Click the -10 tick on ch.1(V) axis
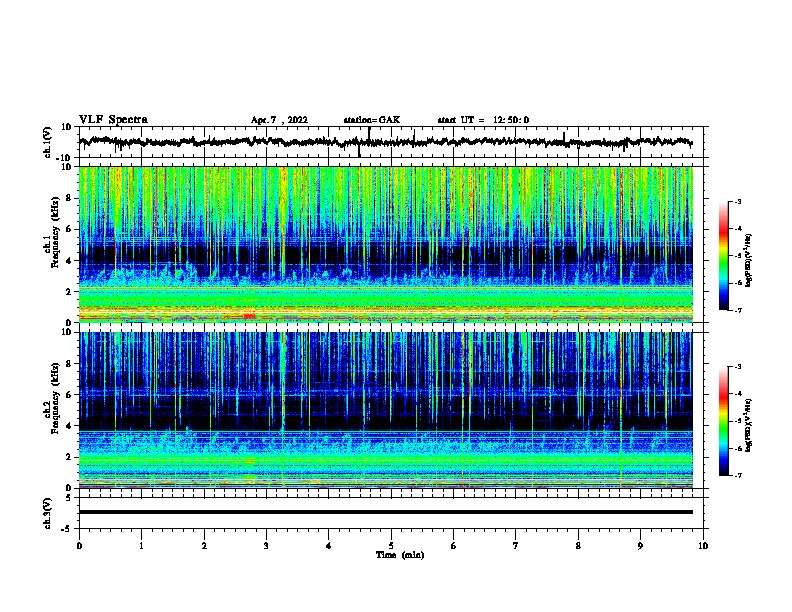The width and height of the screenshot is (792, 612). coord(65,158)
